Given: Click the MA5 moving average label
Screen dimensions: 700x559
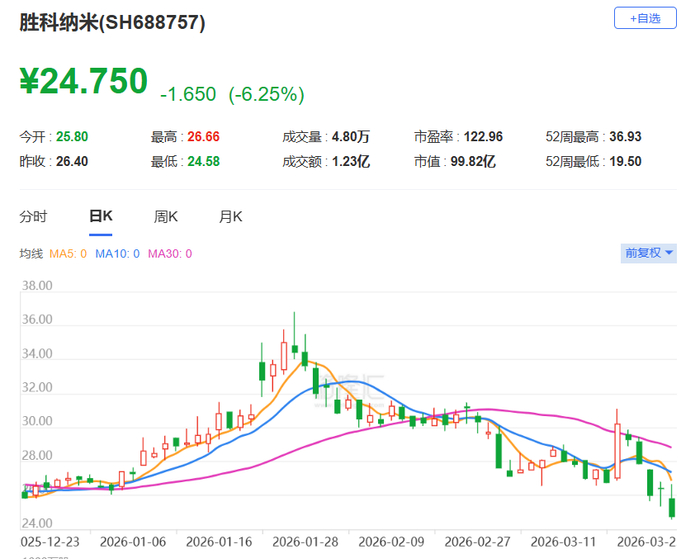Looking at the screenshot, I should click(68, 254).
